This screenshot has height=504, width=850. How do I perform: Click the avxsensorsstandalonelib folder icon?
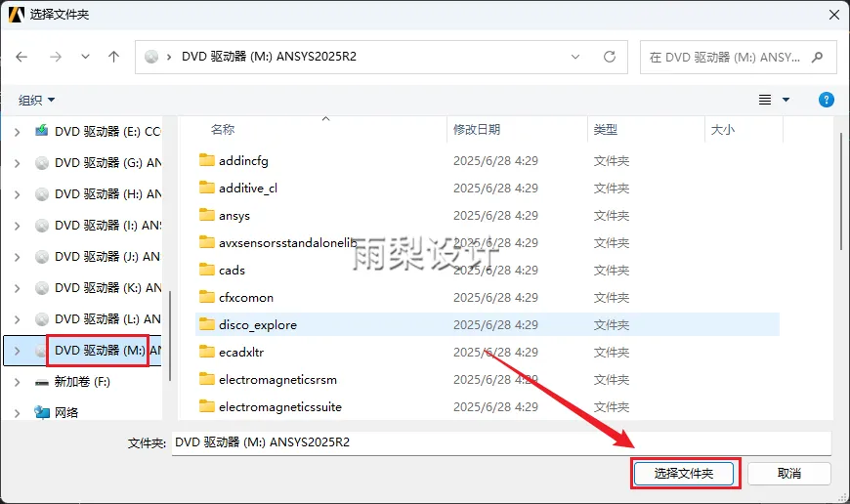(x=206, y=242)
